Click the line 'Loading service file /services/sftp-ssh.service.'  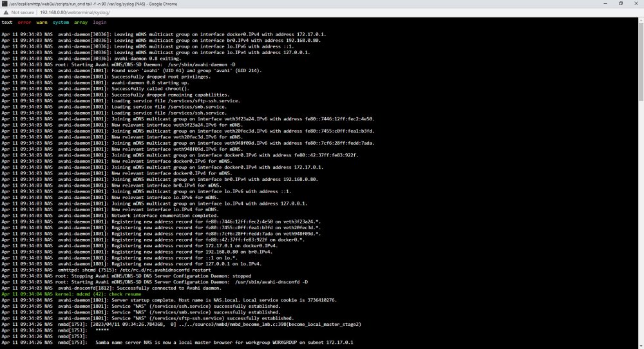point(121,100)
